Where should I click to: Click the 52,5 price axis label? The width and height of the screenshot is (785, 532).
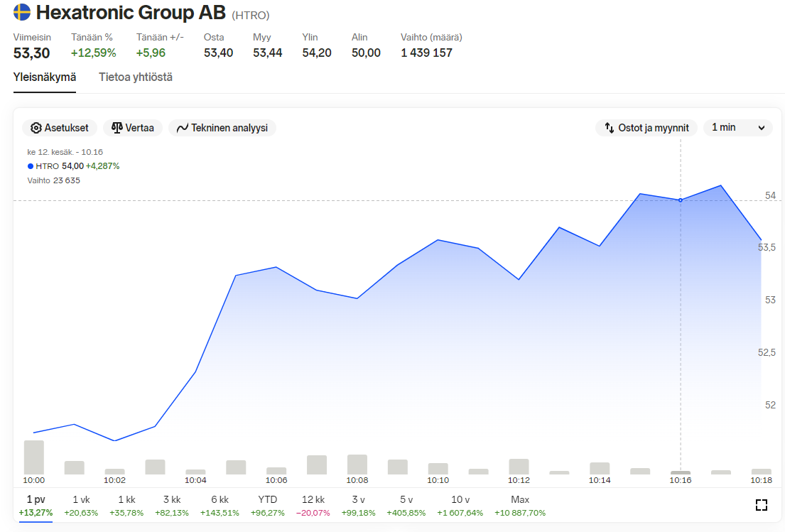tap(767, 353)
